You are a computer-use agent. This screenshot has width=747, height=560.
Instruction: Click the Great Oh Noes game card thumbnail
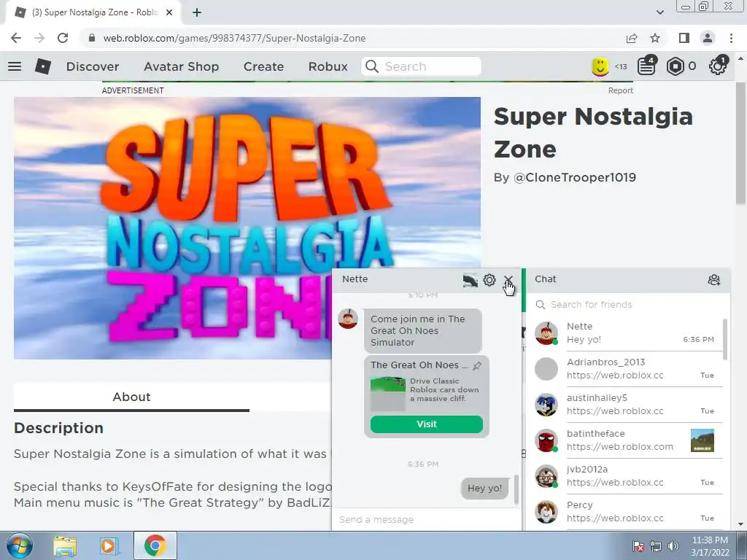388,394
